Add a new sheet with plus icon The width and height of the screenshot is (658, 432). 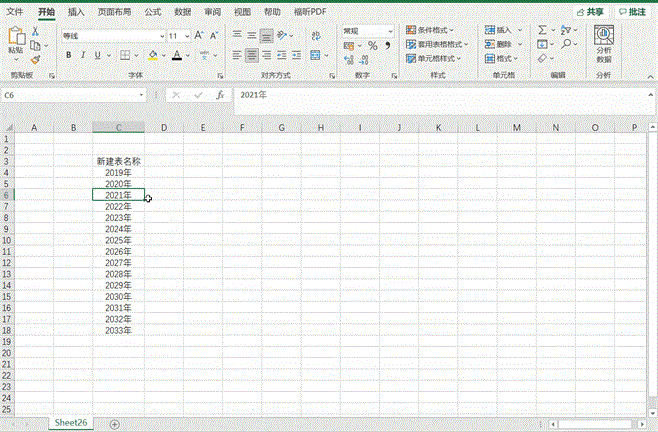114,424
